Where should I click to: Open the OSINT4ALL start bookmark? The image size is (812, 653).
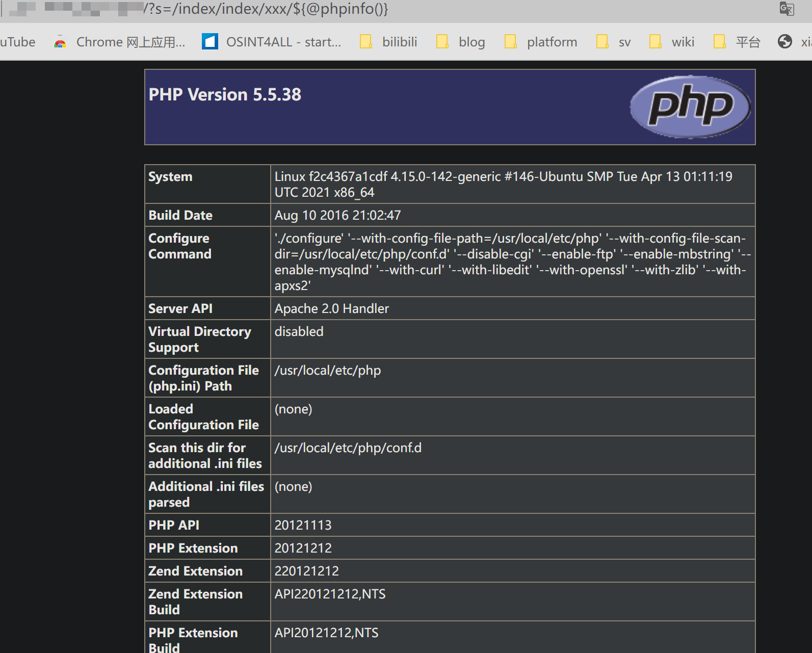click(272, 42)
